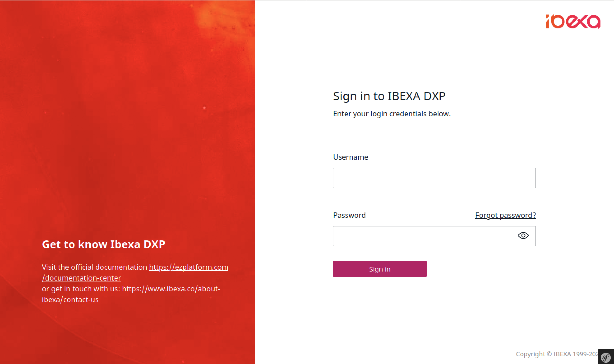Click the https://ezplatform.com link text
Screen dimensions: 614x364
tap(189, 267)
